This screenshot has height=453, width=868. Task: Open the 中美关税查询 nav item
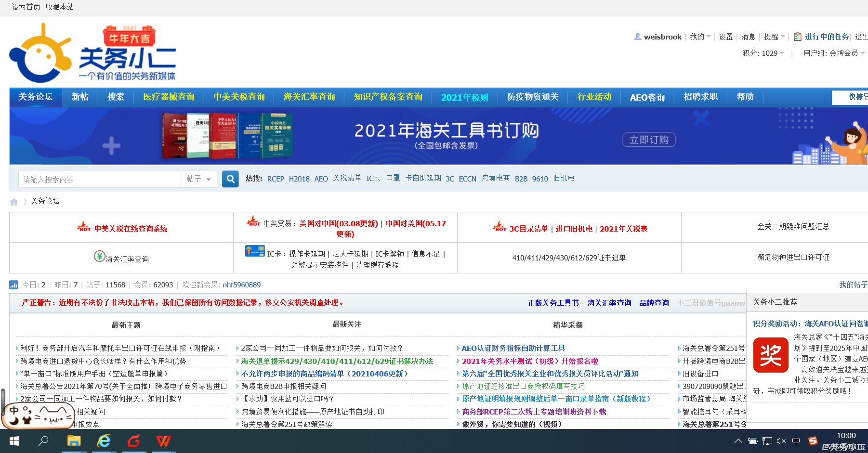pyautogui.click(x=239, y=97)
